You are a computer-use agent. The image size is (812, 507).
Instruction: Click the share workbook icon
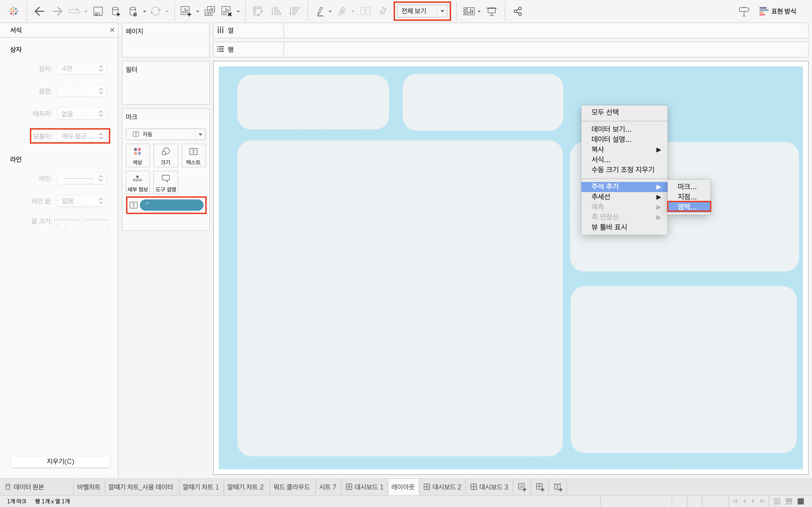tap(517, 11)
